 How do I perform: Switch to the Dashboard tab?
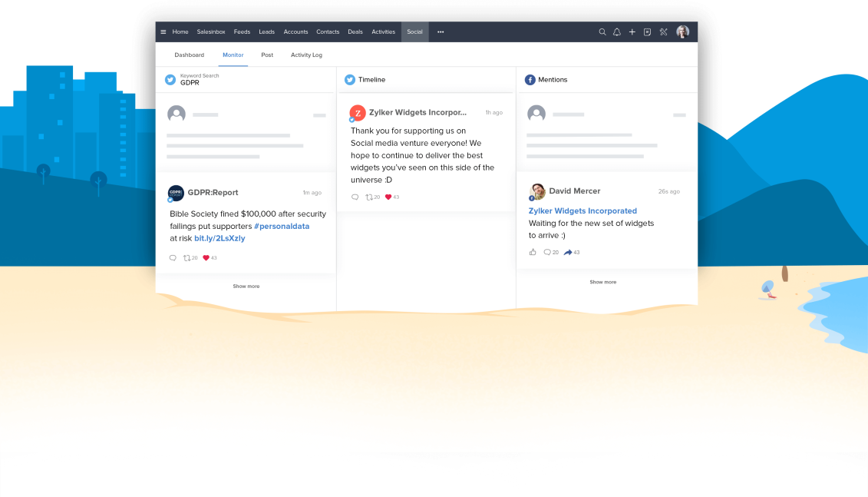pyautogui.click(x=189, y=55)
